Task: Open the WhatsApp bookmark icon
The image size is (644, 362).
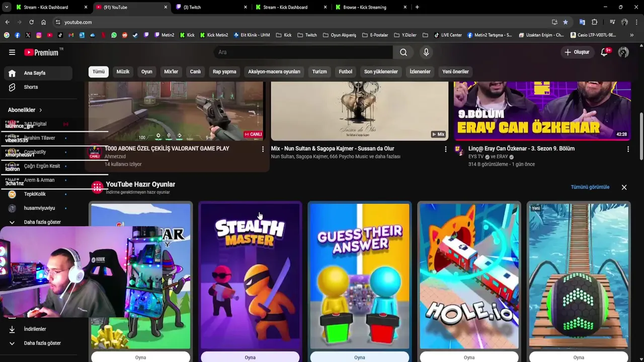Action: click(114, 35)
